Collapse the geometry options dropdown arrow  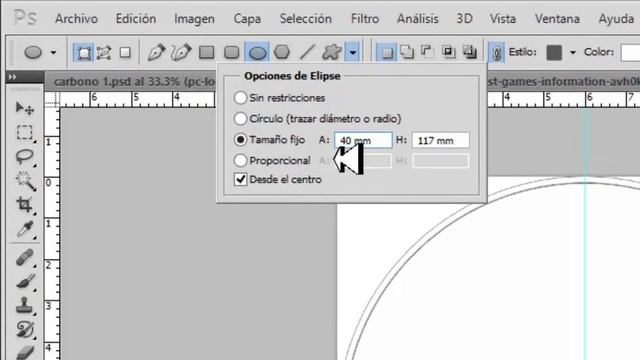click(352, 53)
